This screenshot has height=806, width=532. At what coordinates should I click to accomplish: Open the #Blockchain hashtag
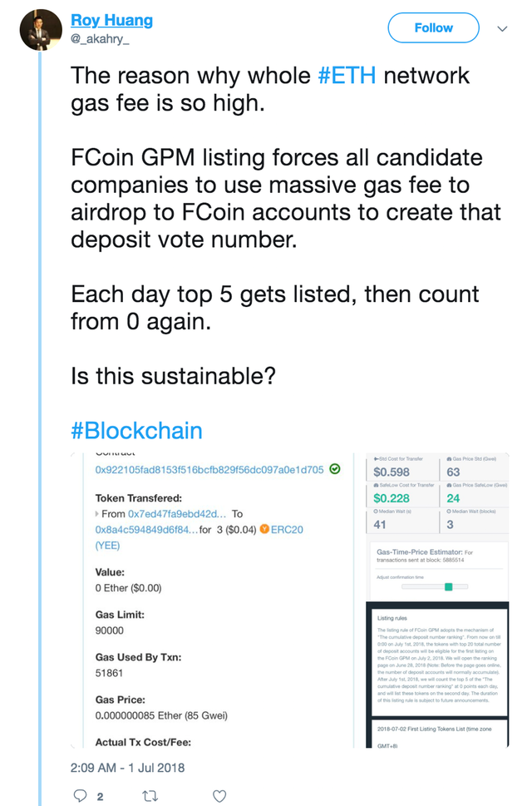136,430
